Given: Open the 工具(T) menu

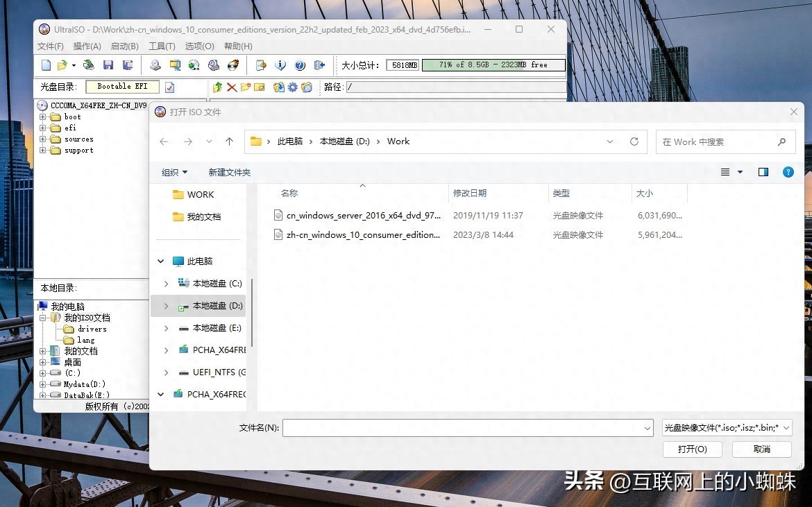Looking at the screenshot, I should pos(162,46).
